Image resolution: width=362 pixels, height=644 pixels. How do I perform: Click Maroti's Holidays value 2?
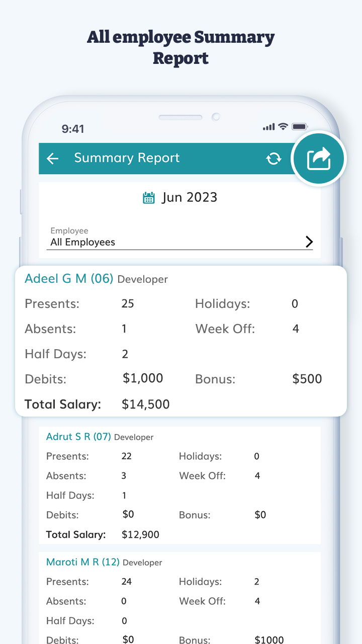click(256, 582)
